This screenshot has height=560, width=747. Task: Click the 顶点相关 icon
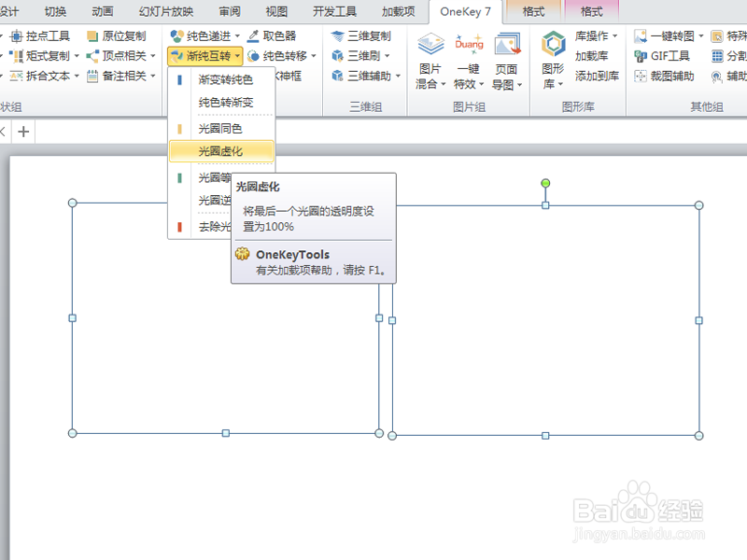point(92,56)
